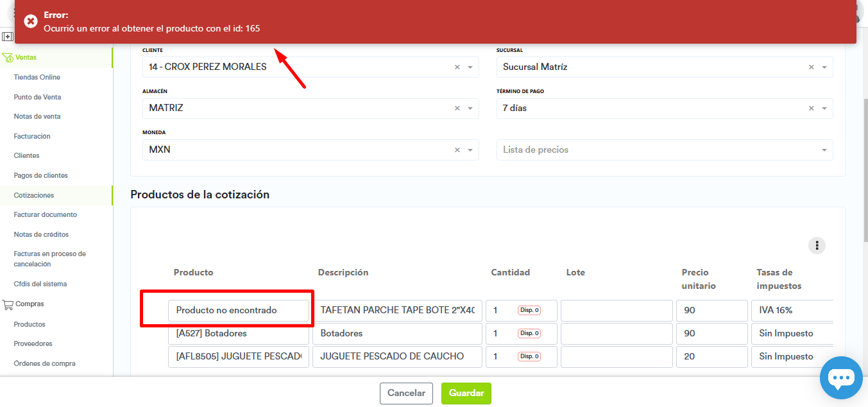Open the Cliente dropdown arrow
The image size is (868, 407).
(470, 67)
